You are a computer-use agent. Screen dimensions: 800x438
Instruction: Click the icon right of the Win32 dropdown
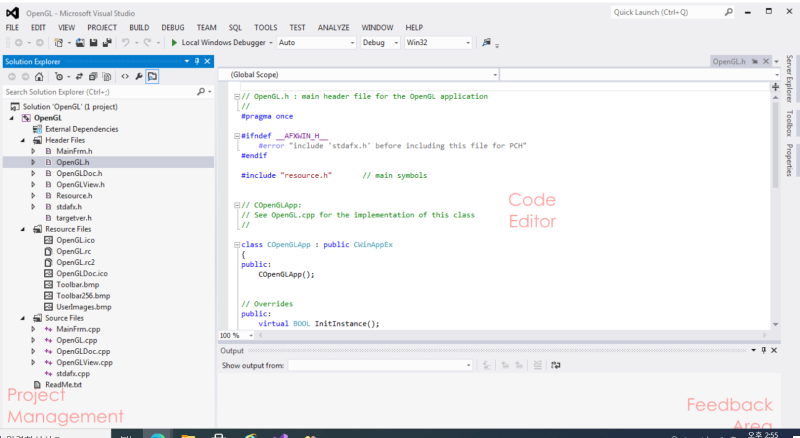click(x=487, y=43)
